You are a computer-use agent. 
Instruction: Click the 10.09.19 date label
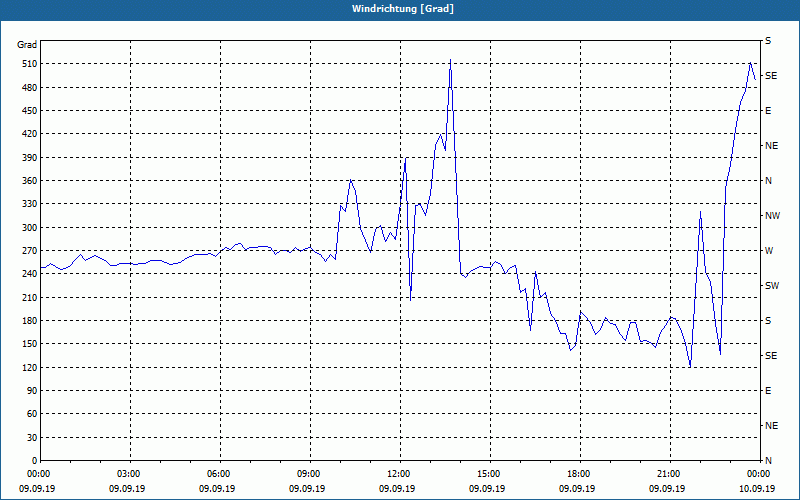click(757, 488)
